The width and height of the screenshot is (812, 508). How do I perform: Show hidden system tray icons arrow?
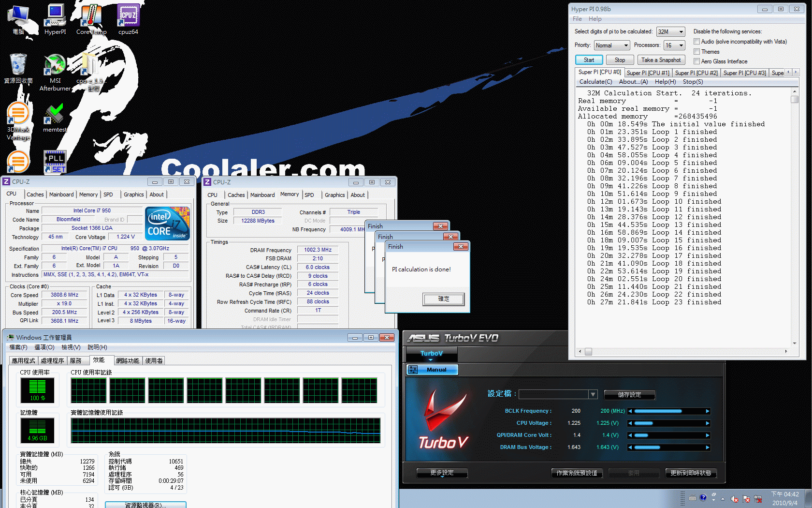pos(723,499)
